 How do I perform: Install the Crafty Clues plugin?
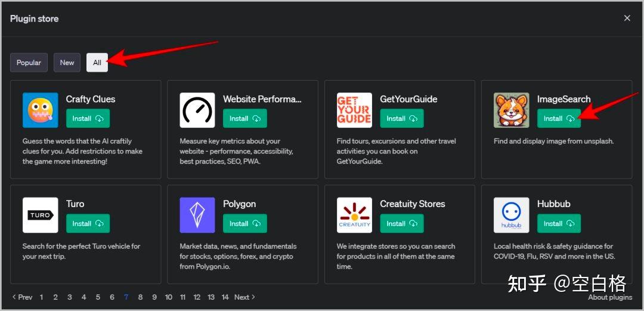[x=88, y=119]
